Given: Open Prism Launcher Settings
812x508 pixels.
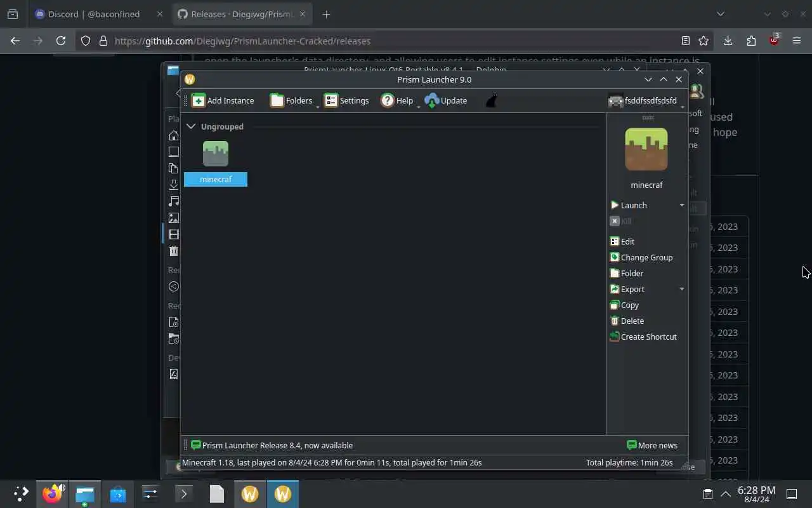Looking at the screenshot, I should pyautogui.click(x=346, y=100).
